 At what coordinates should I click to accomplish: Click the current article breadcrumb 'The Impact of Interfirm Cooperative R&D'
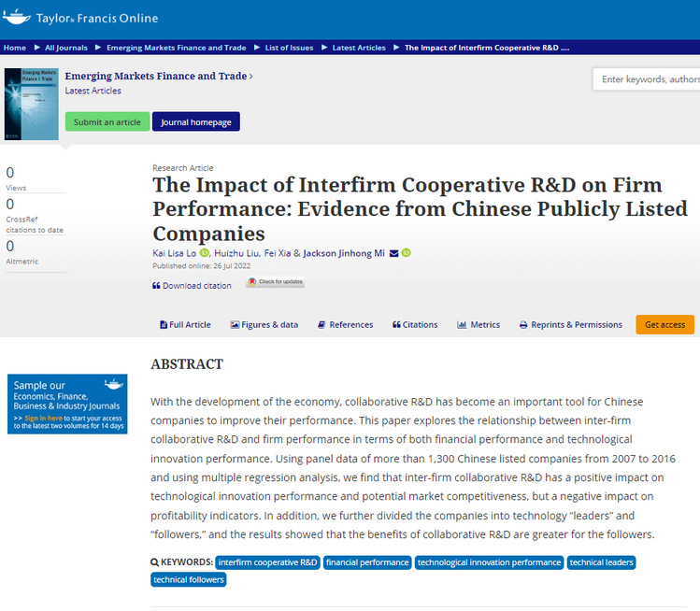click(x=487, y=48)
